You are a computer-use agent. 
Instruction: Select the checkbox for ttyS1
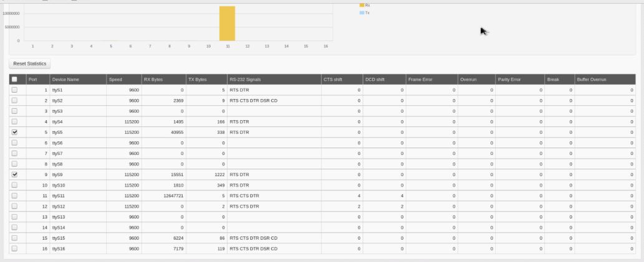tap(14, 90)
